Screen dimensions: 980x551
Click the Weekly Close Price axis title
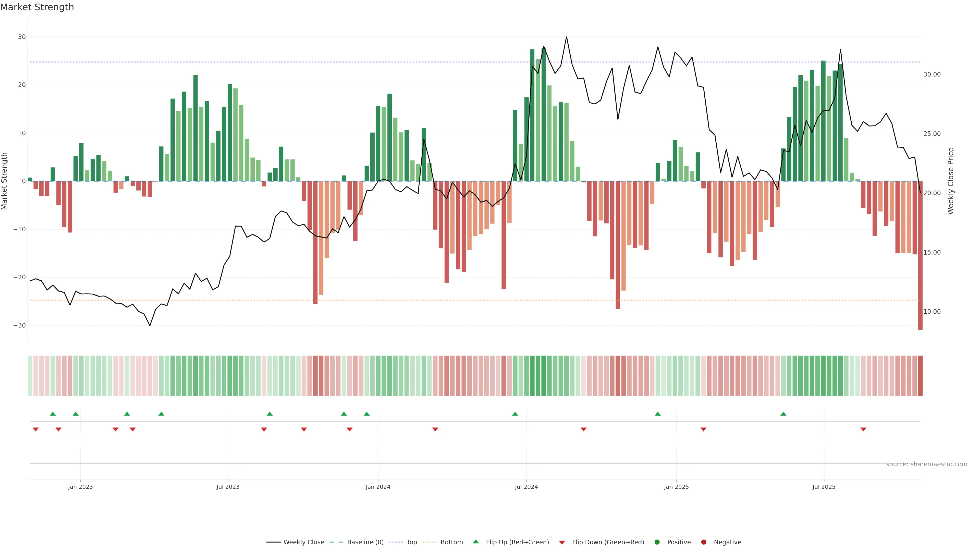[951, 181]
